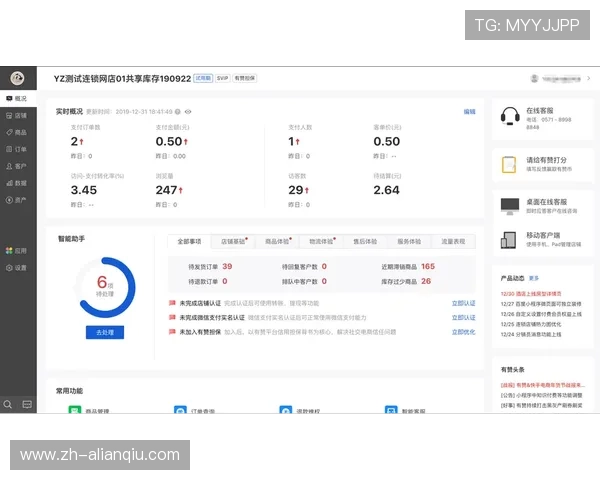The width and height of the screenshot is (600, 480).
Task: Open the 12/30 red product news item
Action: click(x=531, y=294)
